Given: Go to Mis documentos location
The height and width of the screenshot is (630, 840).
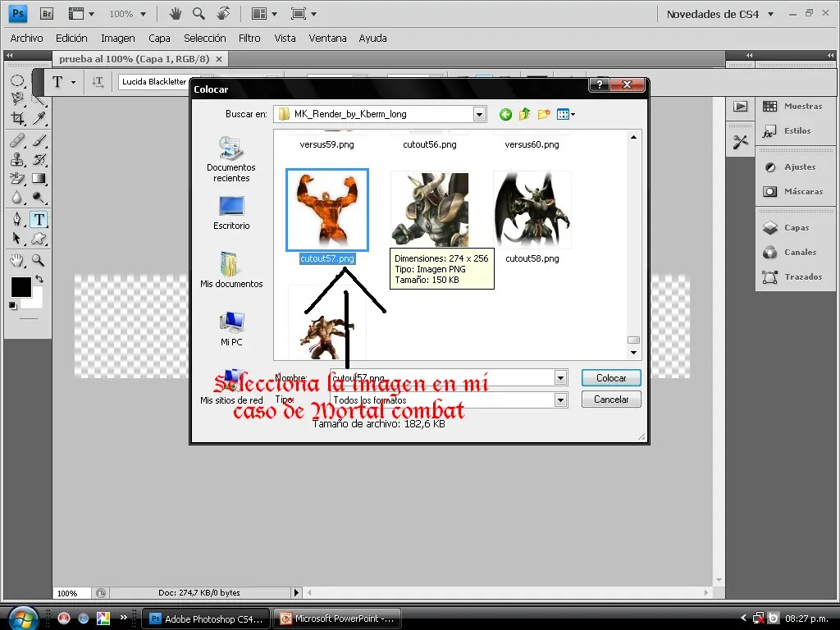Looking at the screenshot, I should click(x=231, y=270).
